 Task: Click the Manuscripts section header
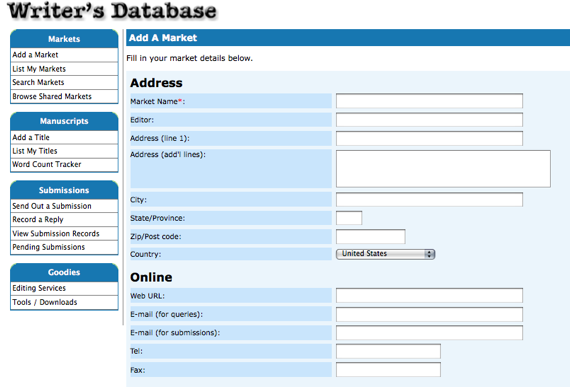[64, 121]
